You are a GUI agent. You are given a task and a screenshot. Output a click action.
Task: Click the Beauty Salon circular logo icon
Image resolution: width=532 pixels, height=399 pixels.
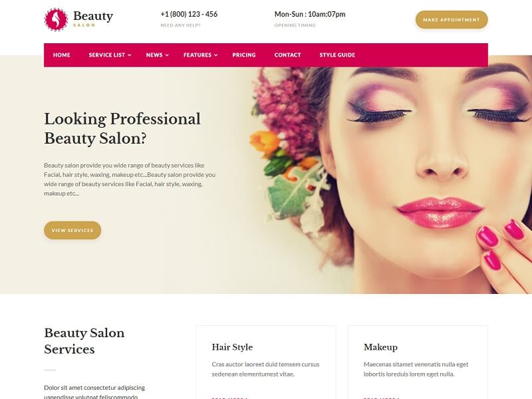[57, 19]
